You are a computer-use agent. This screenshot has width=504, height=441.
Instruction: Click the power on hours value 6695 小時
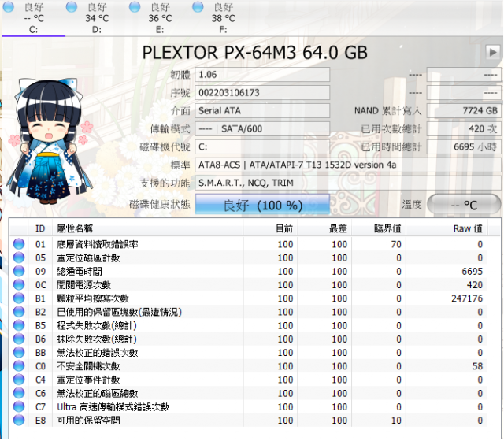464,147
